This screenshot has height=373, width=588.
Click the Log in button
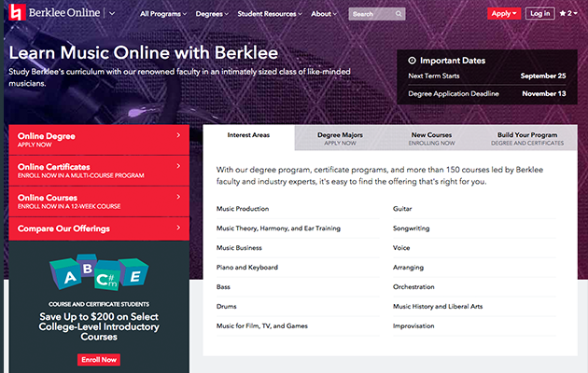539,14
